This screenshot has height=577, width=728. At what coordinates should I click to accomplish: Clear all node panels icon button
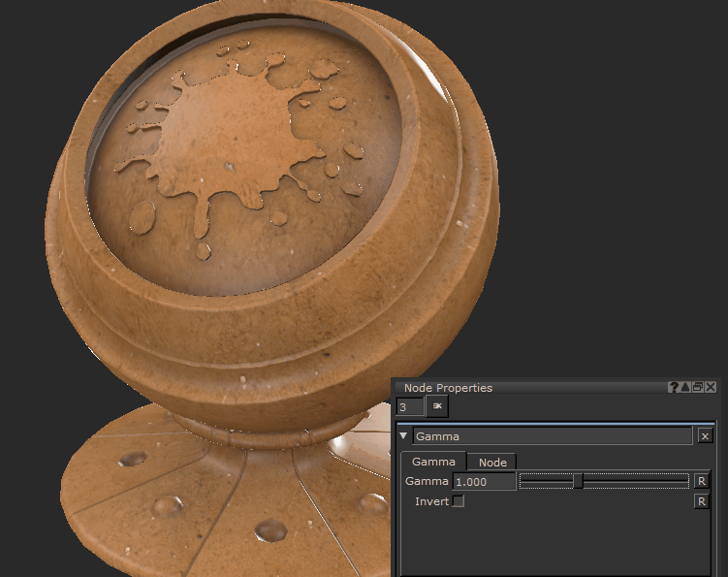click(x=437, y=406)
